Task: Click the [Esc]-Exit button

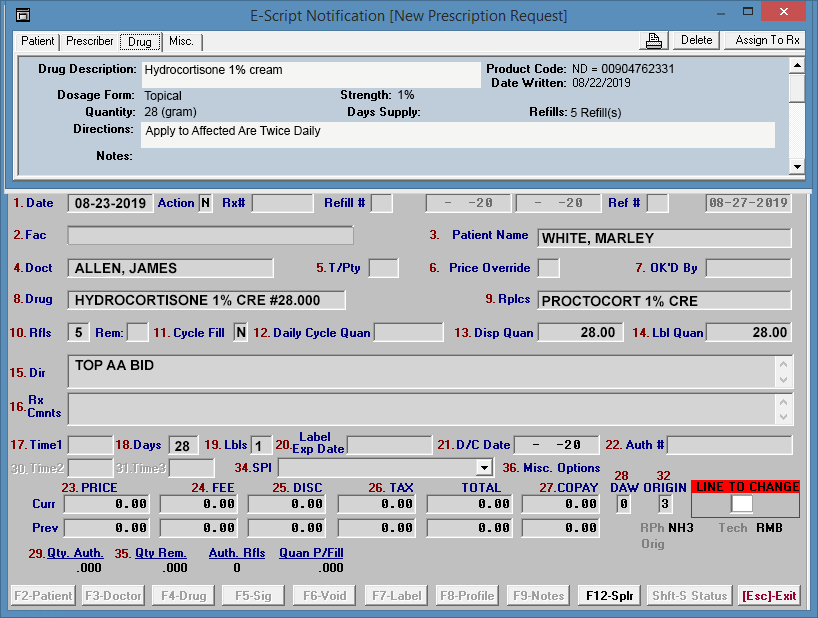Action: coord(769,596)
